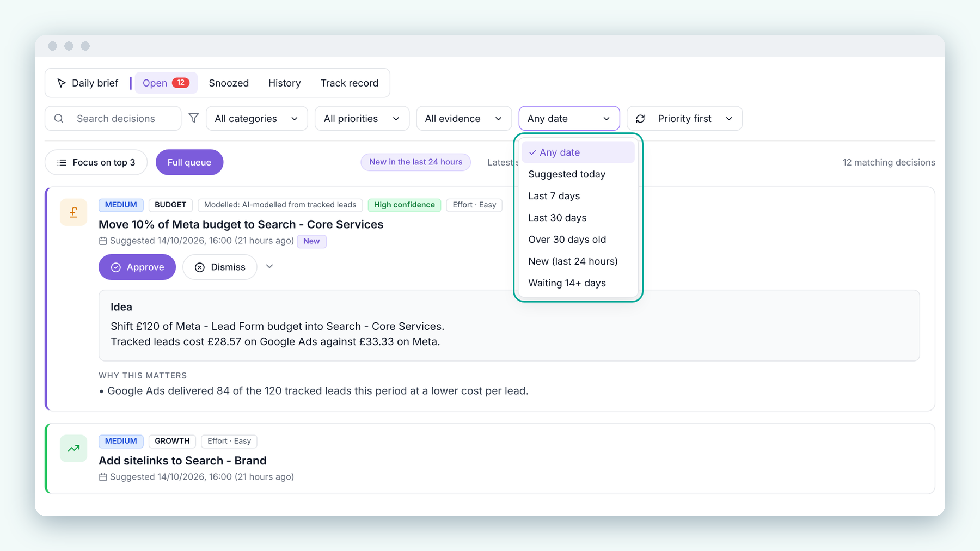980x551 pixels.
Task: Approve the Meta budget move decision
Action: pos(137,267)
